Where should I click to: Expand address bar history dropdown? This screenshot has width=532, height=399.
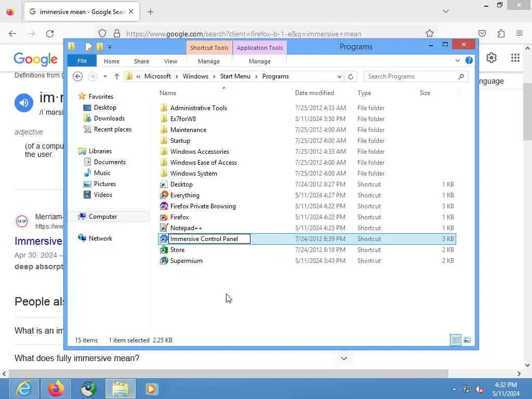coord(339,76)
